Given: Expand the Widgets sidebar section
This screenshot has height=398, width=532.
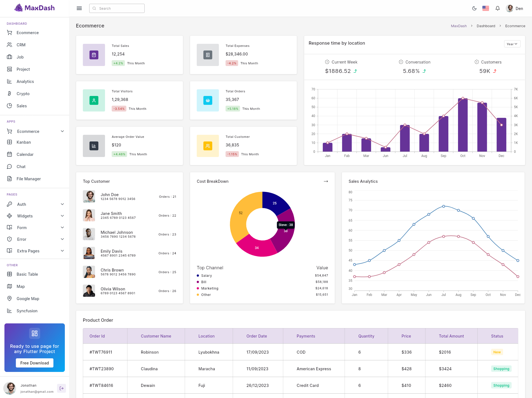Looking at the screenshot, I should pos(62,216).
